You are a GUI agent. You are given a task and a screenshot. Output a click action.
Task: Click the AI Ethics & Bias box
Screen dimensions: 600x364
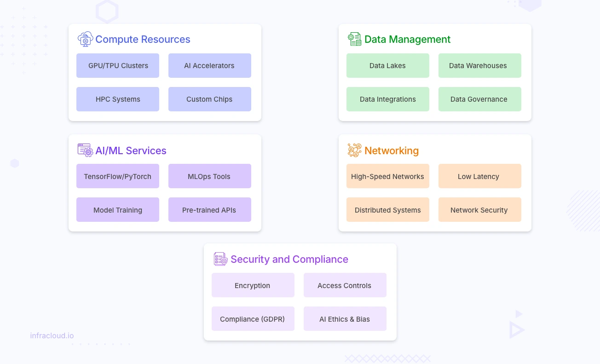[345, 319]
